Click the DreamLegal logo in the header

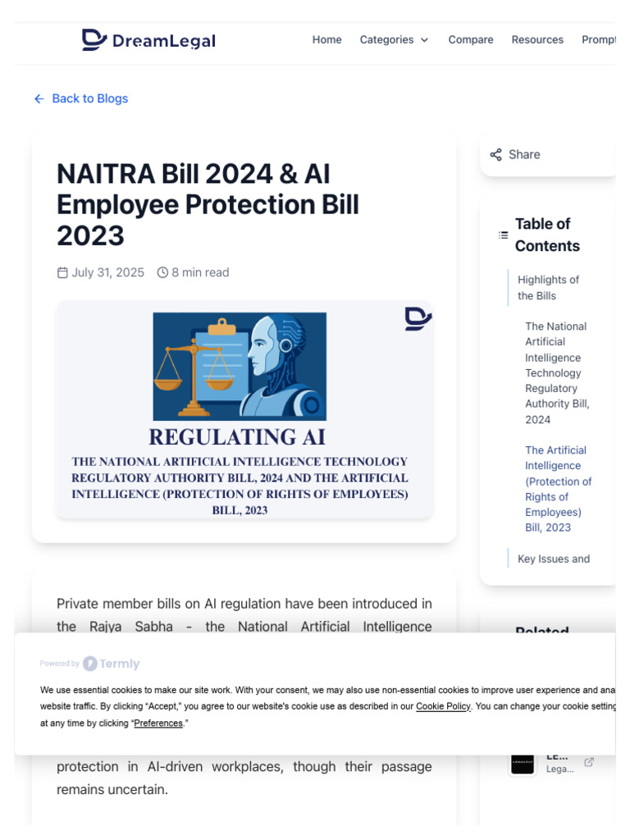tap(148, 39)
